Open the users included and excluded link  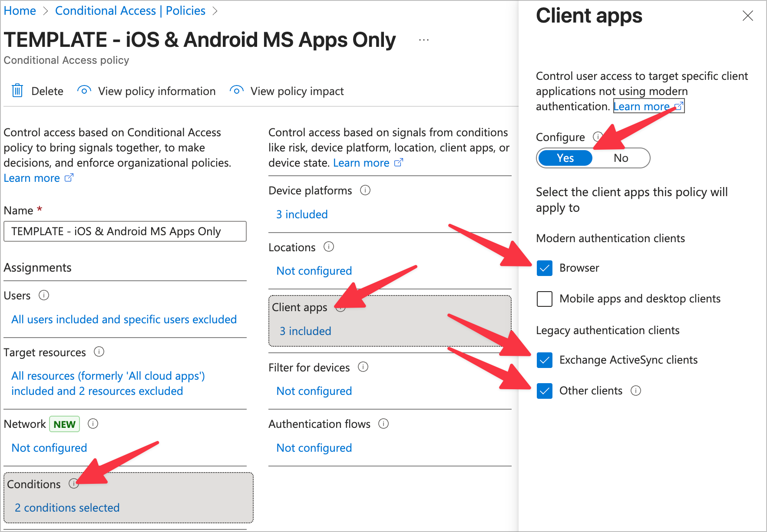(124, 319)
